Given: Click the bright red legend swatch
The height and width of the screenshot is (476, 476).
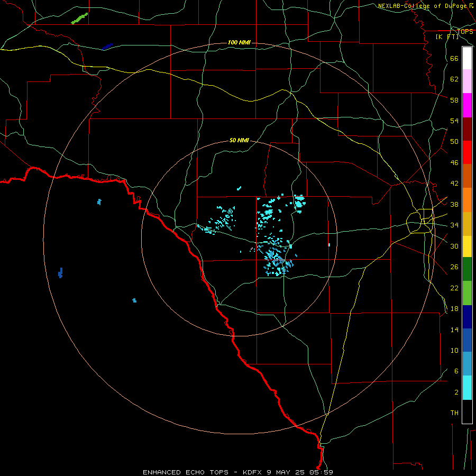Looking at the screenshot, I should (x=467, y=152).
